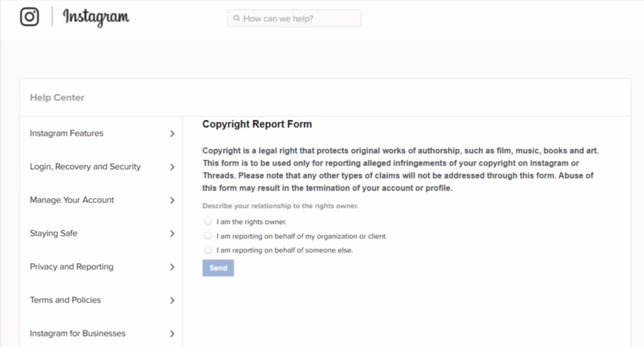
Task: Expand Instagram Features chevron
Action: point(172,133)
